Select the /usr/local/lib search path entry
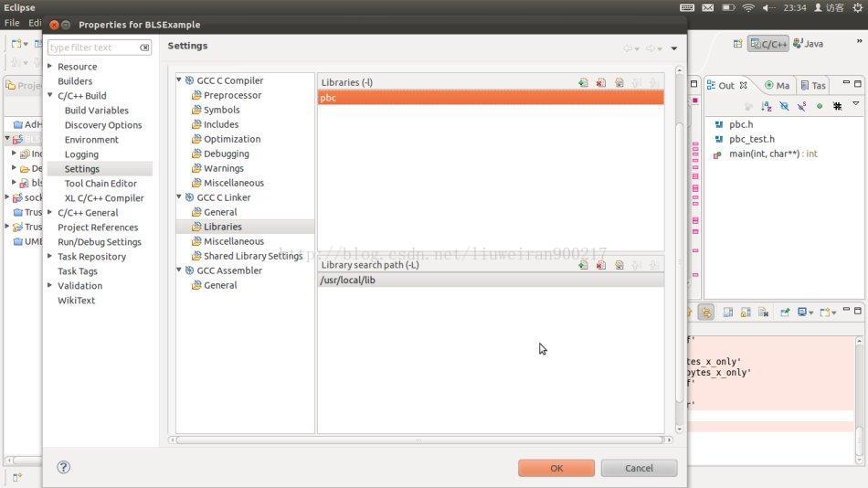Screen dimensions: 868x488 [491, 281]
